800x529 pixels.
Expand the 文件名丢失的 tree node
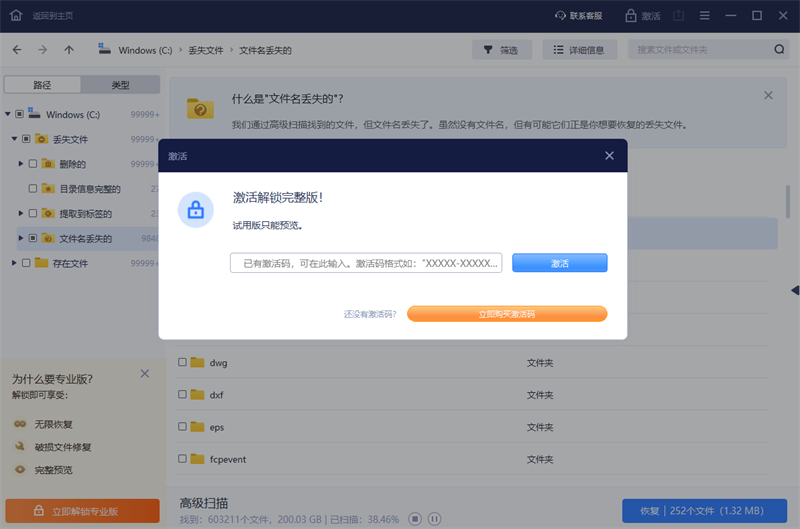point(21,238)
